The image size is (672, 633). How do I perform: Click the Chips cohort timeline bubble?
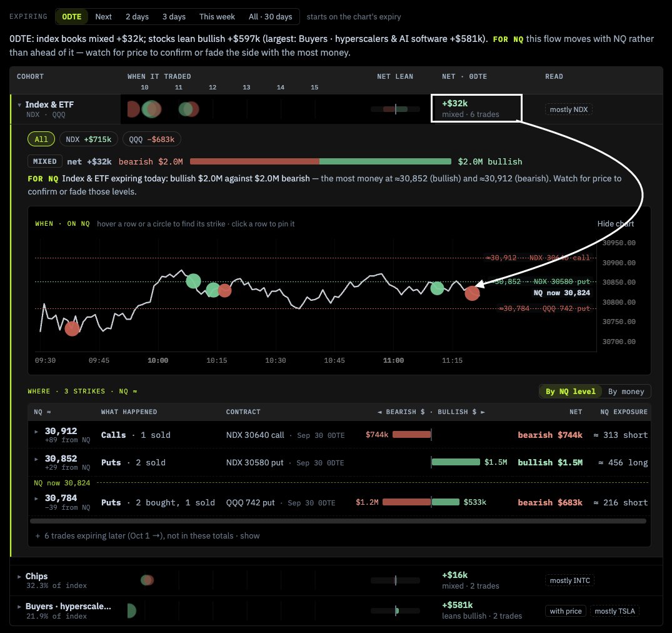tap(147, 580)
